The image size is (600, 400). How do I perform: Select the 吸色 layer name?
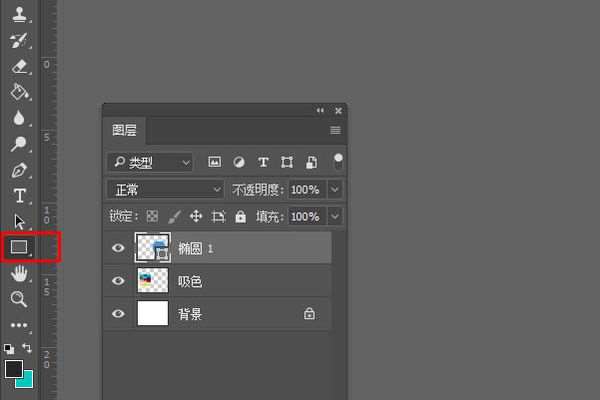click(x=190, y=282)
